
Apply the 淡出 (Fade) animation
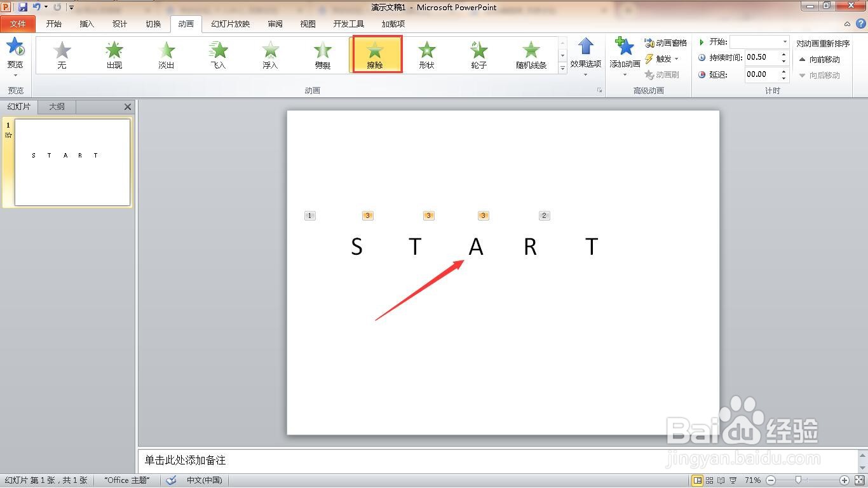click(166, 55)
